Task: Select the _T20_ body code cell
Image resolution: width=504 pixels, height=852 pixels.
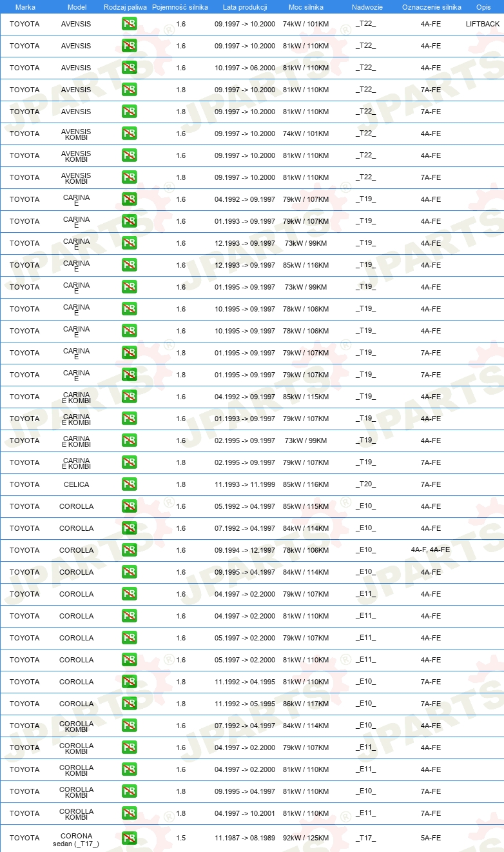Action: (365, 484)
